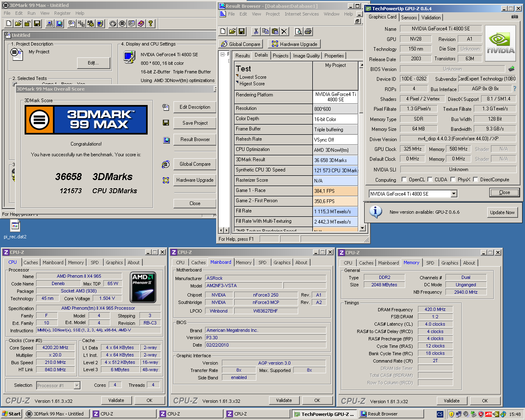
Task: Click the result browser magnifier icon in 3DMark toolbar
Action: 59,24
